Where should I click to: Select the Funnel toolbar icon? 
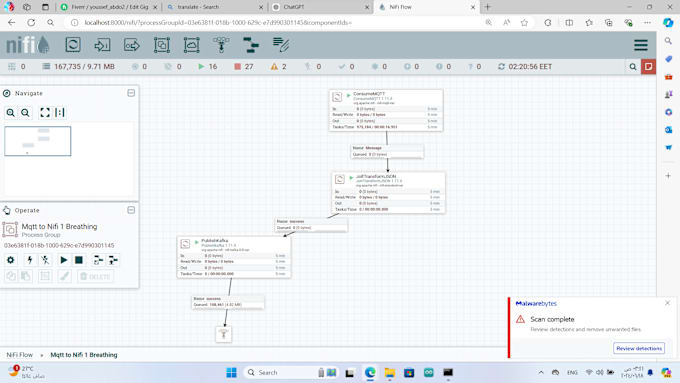coord(221,45)
